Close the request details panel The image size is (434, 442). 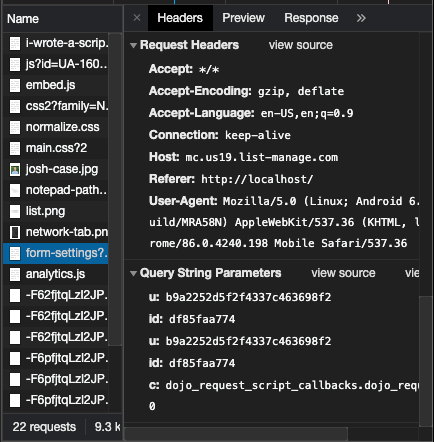click(x=137, y=18)
